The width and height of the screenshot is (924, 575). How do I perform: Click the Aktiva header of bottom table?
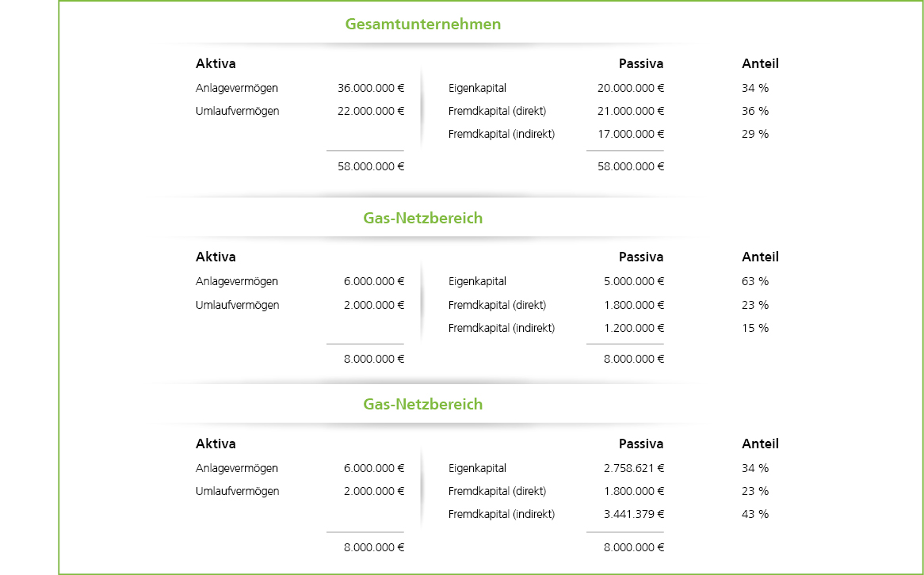tap(216, 444)
